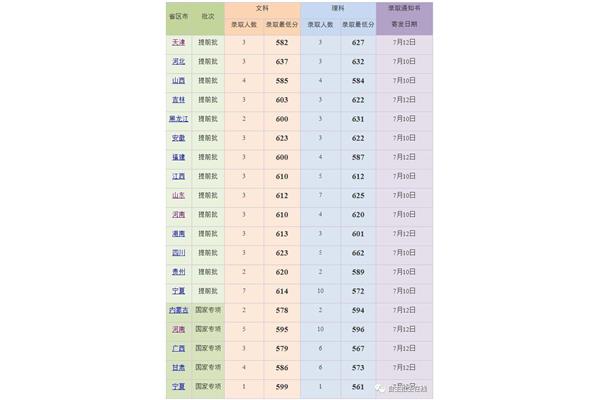Select 福建's 理科 minimum score 587
Viewport: 600px width, 400px height.
pyautogui.click(x=358, y=157)
